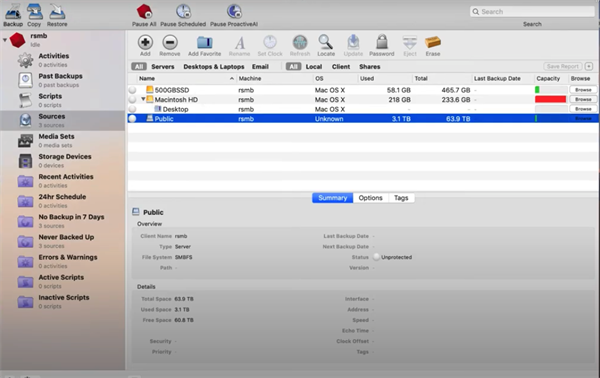The height and width of the screenshot is (378, 600).
Task: Filter sources by Desktops & Laptops
Action: click(214, 67)
